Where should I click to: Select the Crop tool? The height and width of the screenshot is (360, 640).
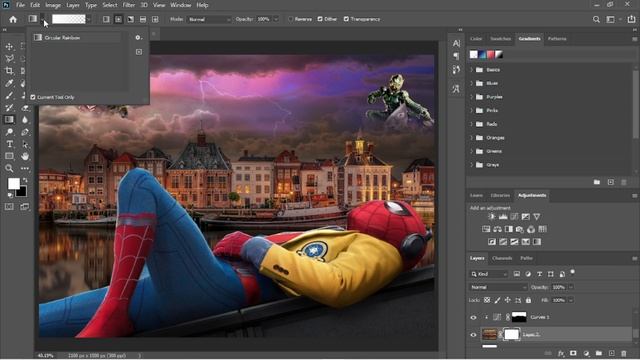tap(9, 71)
